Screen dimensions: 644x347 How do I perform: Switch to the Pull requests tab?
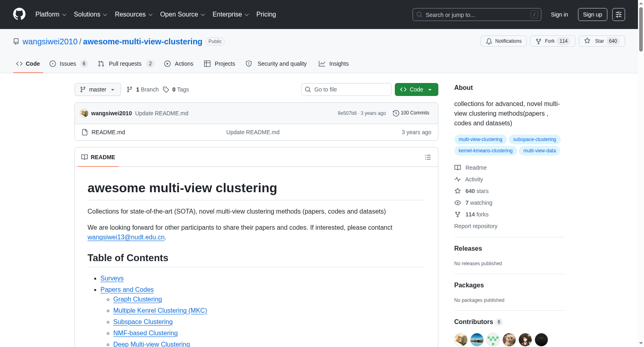[126, 64]
